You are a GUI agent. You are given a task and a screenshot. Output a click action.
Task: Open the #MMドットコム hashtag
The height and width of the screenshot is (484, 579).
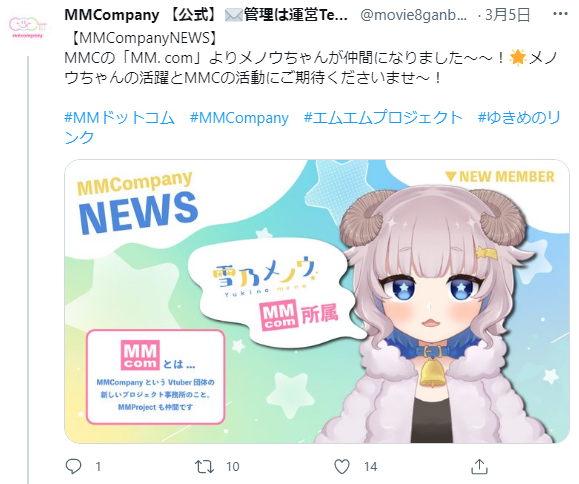click(x=119, y=118)
